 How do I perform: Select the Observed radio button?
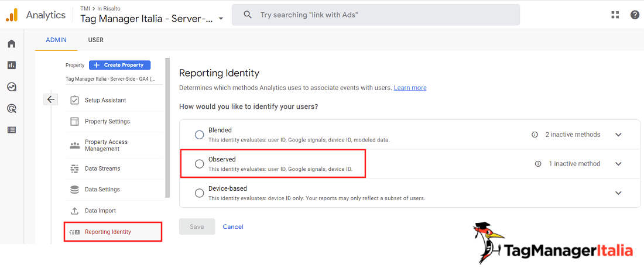tap(199, 164)
